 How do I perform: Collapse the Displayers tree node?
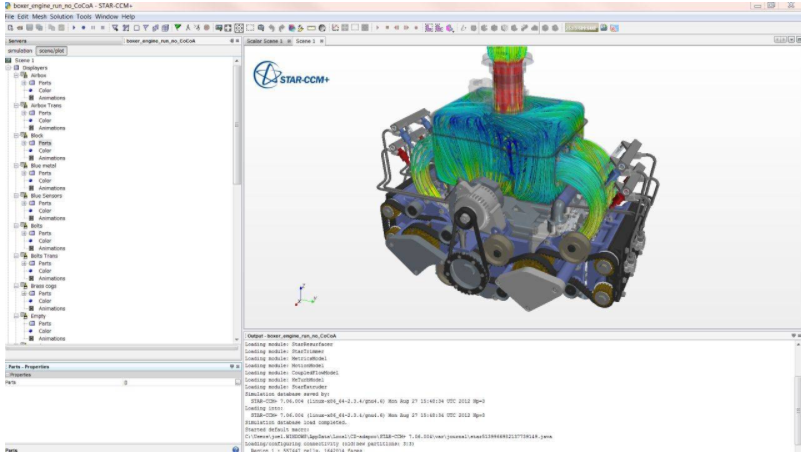point(8,67)
